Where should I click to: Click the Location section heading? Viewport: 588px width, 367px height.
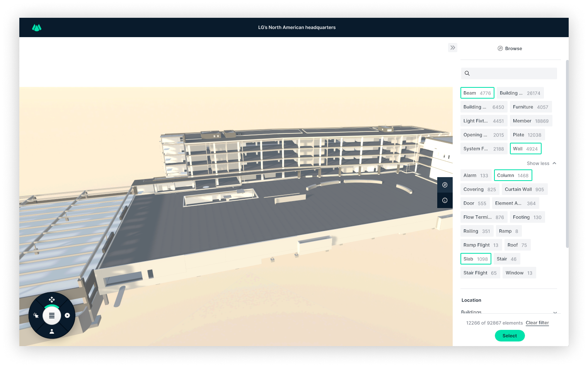471,300
